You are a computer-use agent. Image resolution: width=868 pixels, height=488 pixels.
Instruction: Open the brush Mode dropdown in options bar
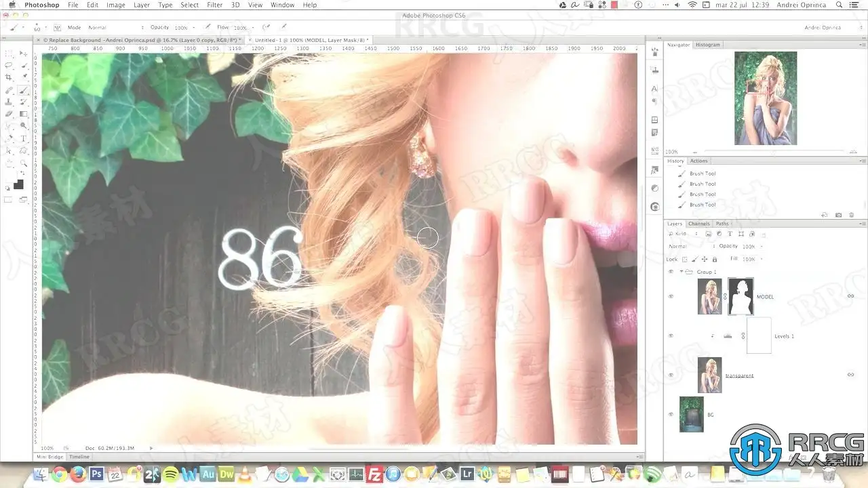[x=116, y=28]
